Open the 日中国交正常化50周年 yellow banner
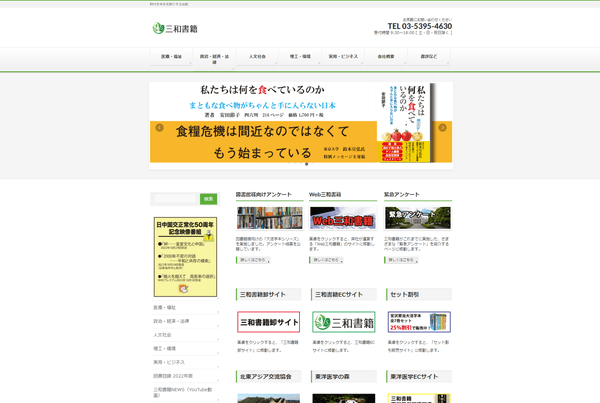Image resolution: width=600 pixels, height=403 pixels. click(x=185, y=257)
